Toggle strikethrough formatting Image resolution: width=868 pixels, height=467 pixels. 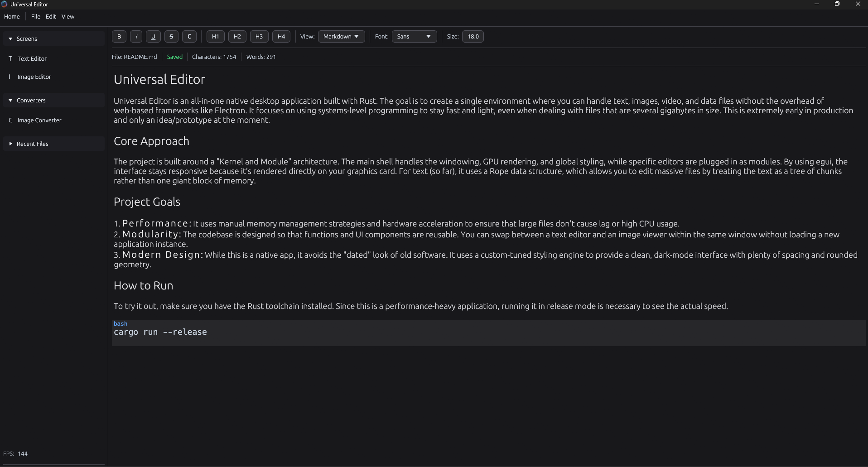point(171,36)
